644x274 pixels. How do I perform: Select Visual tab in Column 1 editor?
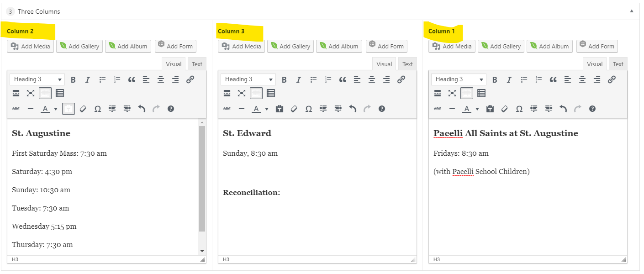pyautogui.click(x=594, y=64)
